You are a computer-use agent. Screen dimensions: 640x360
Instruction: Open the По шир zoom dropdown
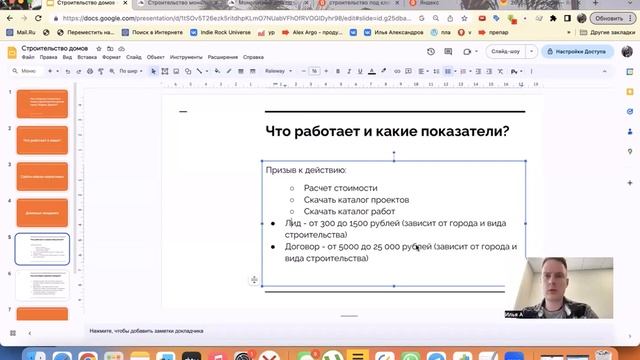pyautogui.click(x=131, y=71)
